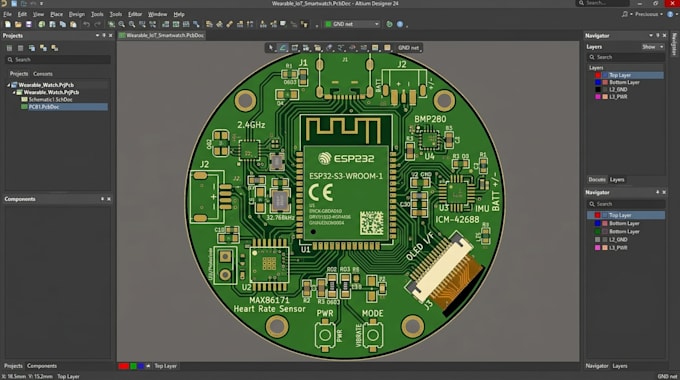Screen dimensions: 680x380
Task: Click the magnifier in the title bar search
Action: (582, 3)
